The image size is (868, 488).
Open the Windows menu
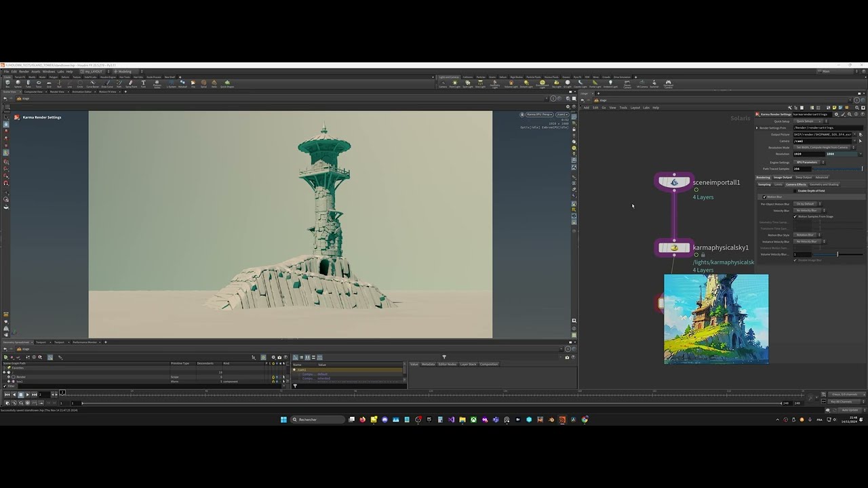coord(49,71)
